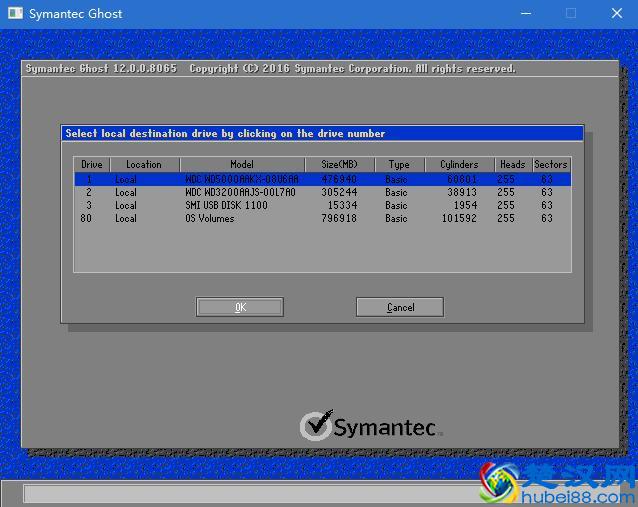Click the Sectors column header
The width and height of the screenshot is (638, 507).
[x=550, y=164]
